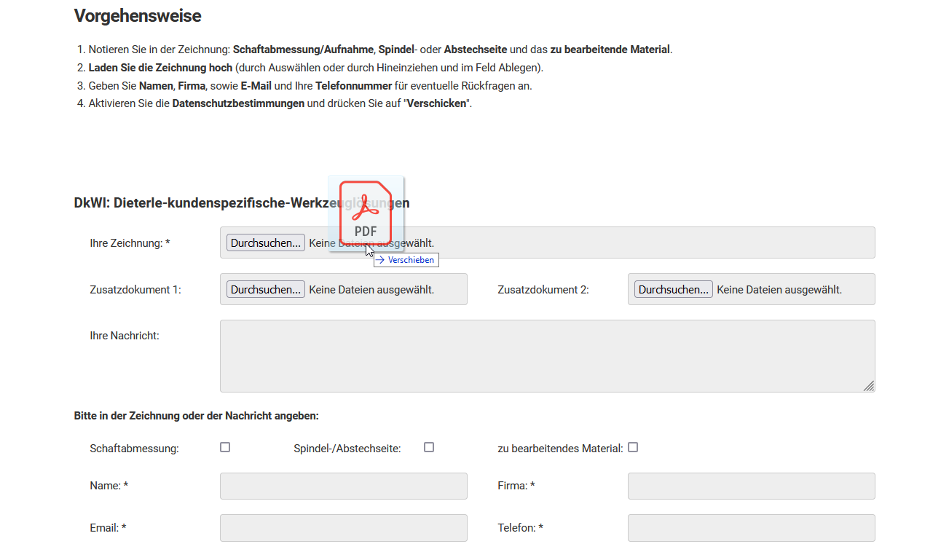Screen dimensions: 941x560
Task: Click Durchsuchen for Zusatzdokument 2
Action: (x=673, y=288)
